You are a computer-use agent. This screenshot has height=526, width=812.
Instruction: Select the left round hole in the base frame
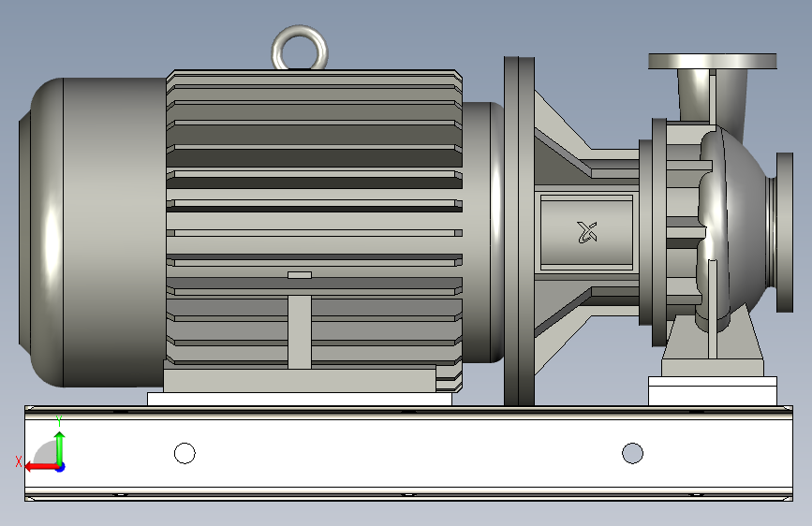(x=185, y=454)
